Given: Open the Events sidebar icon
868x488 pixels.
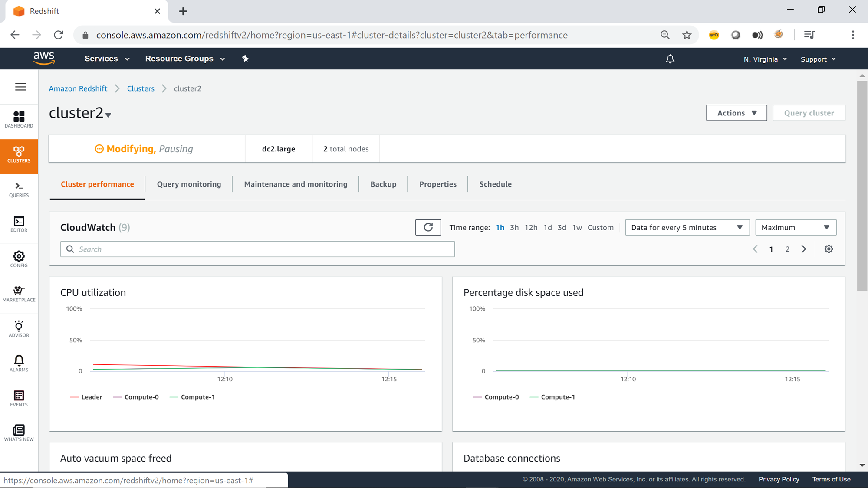Looking at the screenshot, I should tap(19, 398).
